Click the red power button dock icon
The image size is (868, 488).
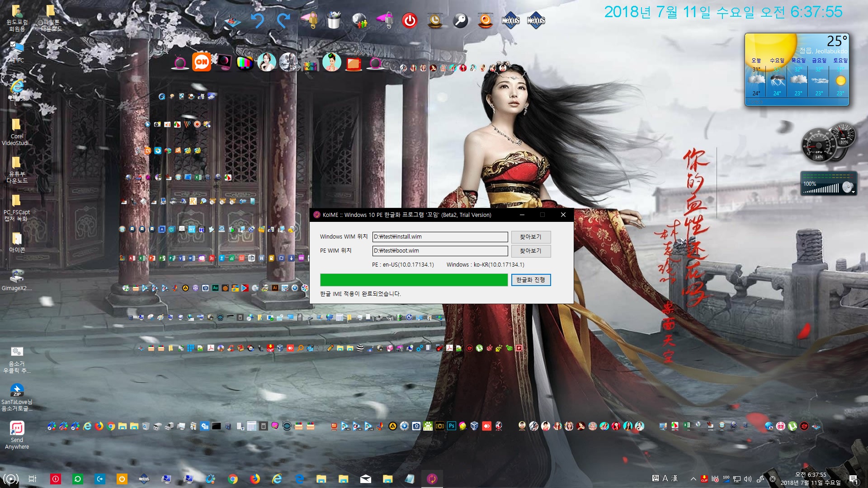coord(410,21)
